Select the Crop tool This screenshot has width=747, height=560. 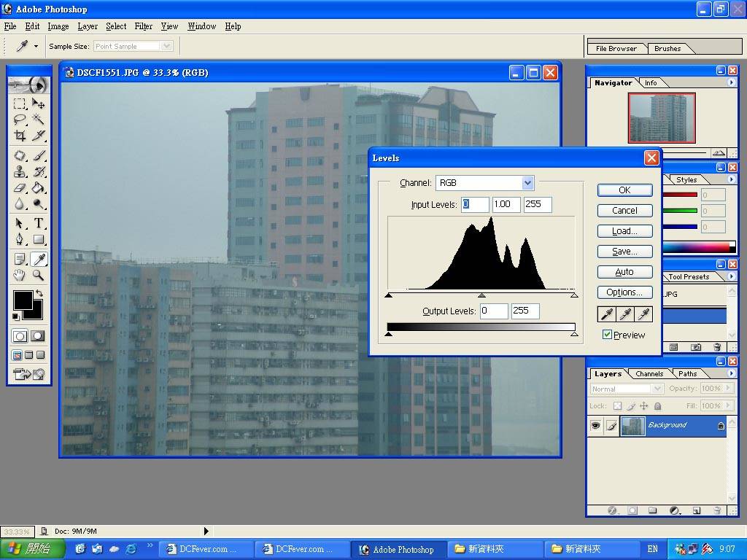[x=20, y=135]
